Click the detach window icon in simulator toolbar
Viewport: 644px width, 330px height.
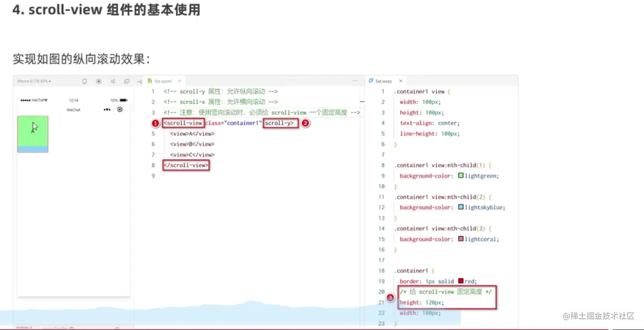pos(127,81)
